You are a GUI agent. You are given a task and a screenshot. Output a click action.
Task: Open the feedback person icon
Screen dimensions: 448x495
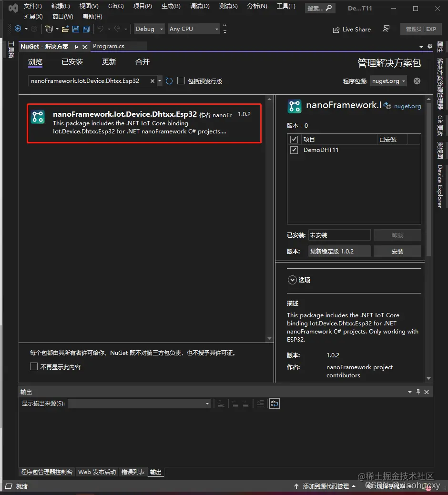[386, 29]
